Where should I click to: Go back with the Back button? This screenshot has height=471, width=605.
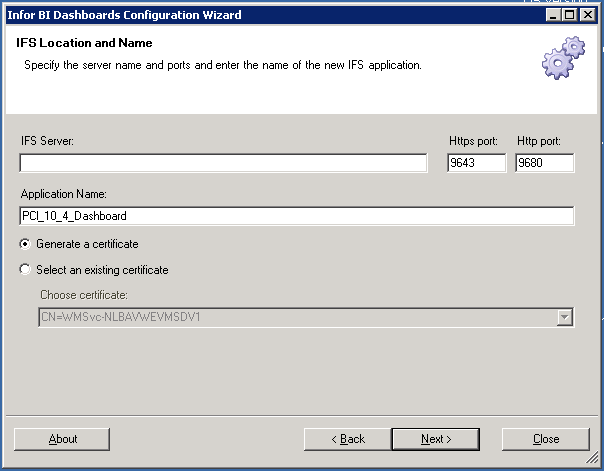[348, 439]
